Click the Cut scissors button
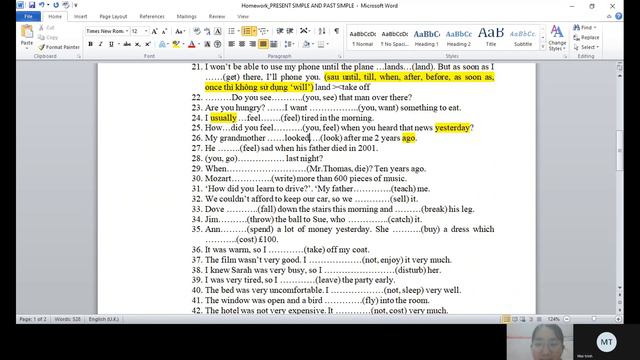640x360 pixels. tap(47, 28)
